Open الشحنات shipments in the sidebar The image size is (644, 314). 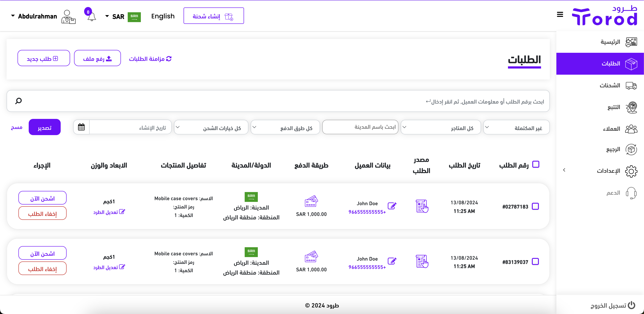click(x=610, y=85)
